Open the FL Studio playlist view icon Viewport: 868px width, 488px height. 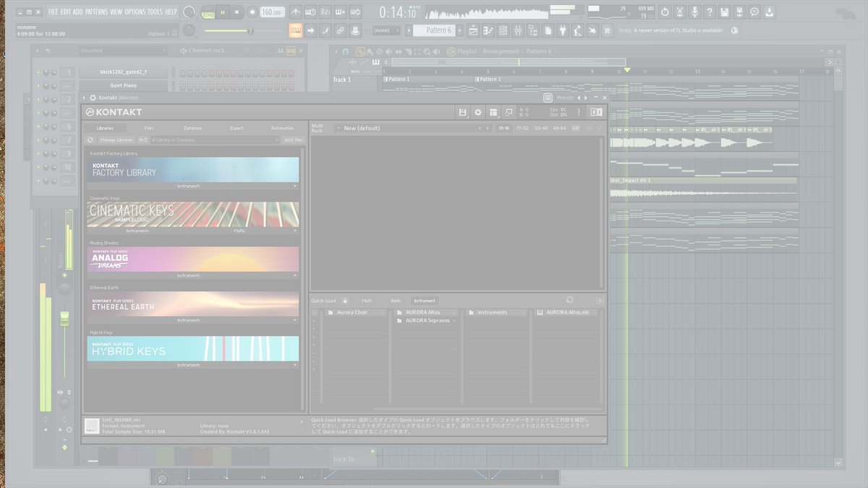point(473,30)
